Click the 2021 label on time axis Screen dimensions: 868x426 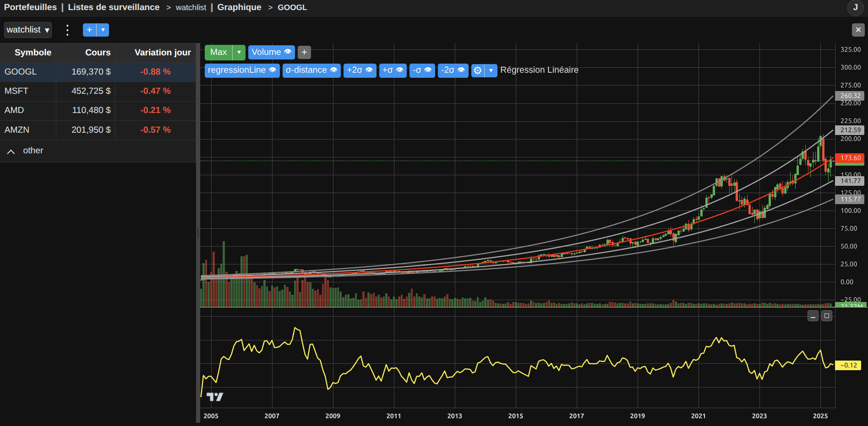[x=698, y=416]
